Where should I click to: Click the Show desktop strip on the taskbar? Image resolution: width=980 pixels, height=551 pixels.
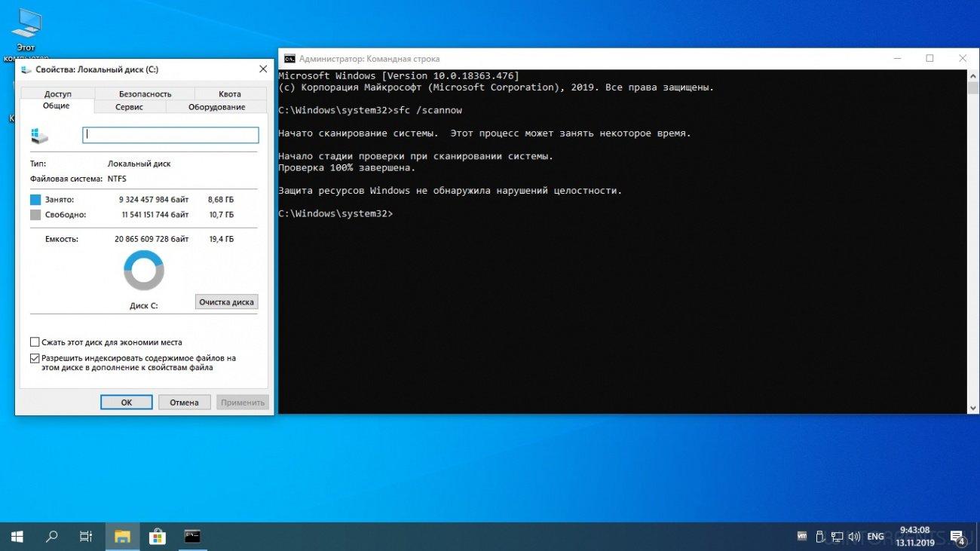[977, 537]
